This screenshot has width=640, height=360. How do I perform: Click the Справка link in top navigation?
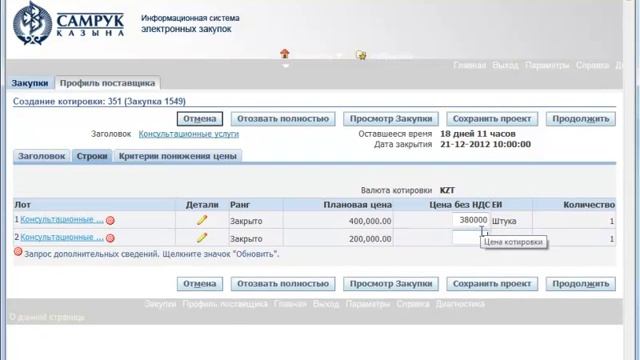[592, 65]
